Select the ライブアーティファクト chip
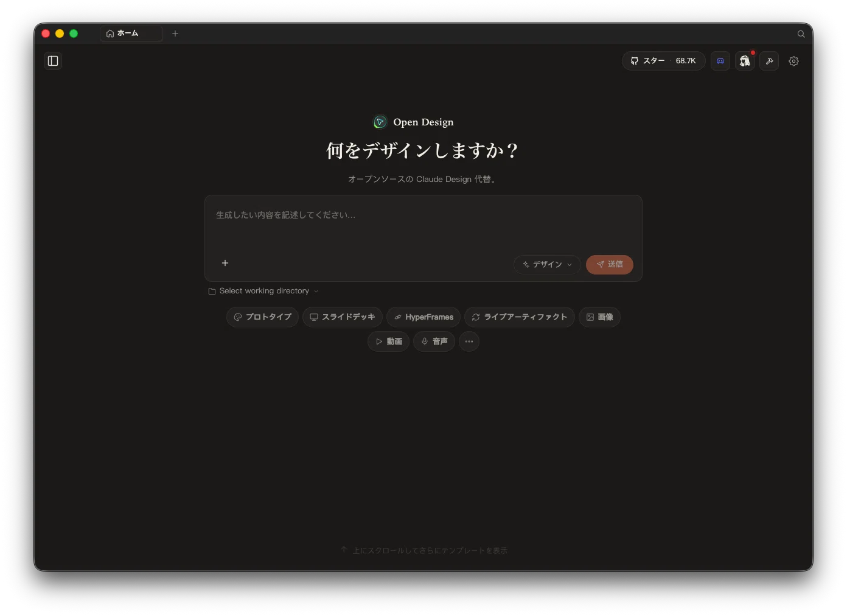Viewport: 847px width, 616px height. point(520,317)
